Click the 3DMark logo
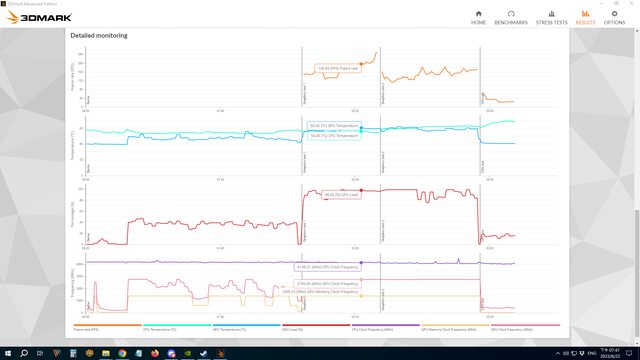 tap(40, 17)
